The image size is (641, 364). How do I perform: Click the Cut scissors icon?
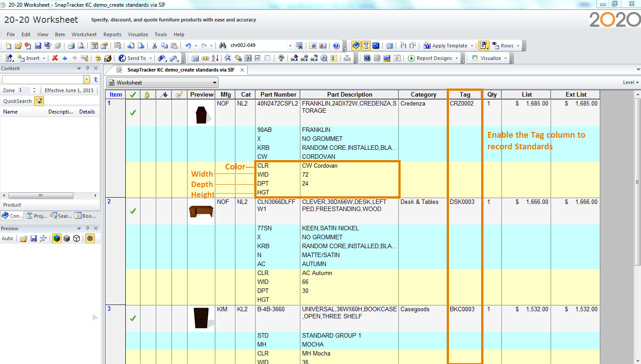(154, 46)
